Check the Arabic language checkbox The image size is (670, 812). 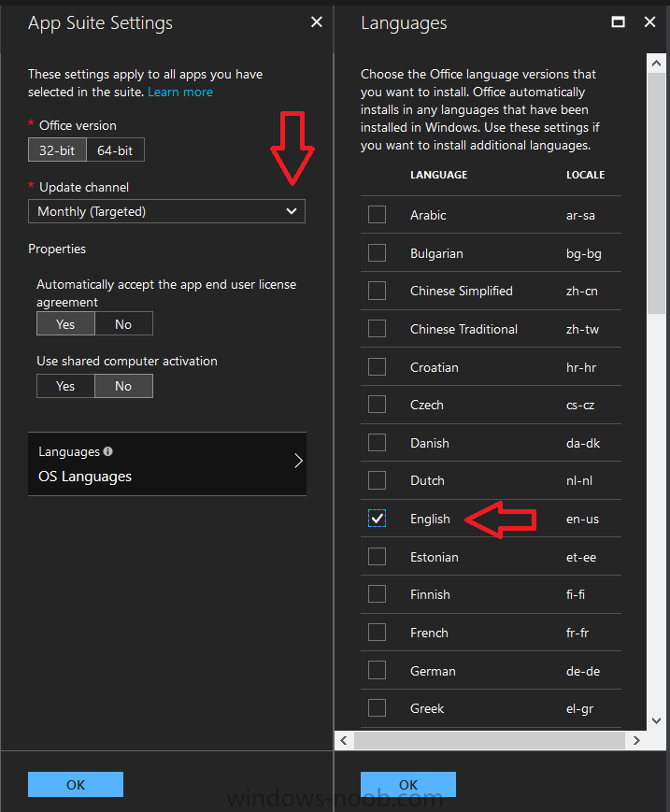(377, 214)
